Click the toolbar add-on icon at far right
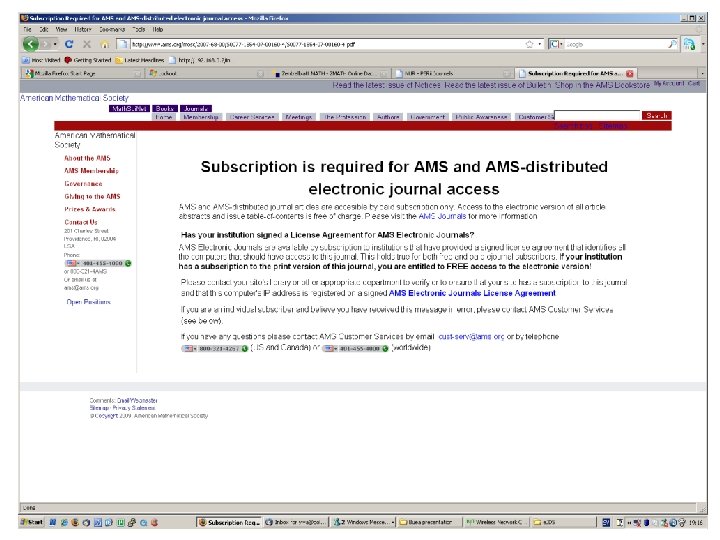 (689, 44)
